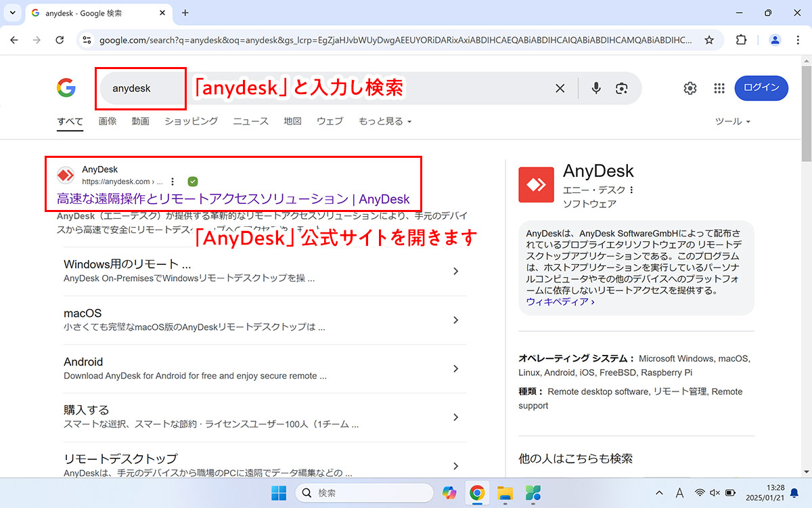This screenshot has width=812, height=508.
Task: Open the Android sitelink
Action: (x=83, y=362)
